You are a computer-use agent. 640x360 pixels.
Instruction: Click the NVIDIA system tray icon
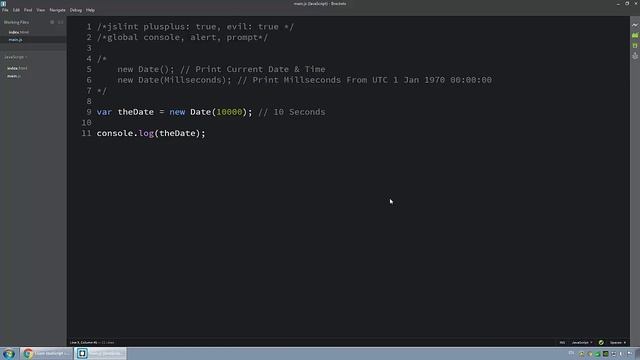606,354
